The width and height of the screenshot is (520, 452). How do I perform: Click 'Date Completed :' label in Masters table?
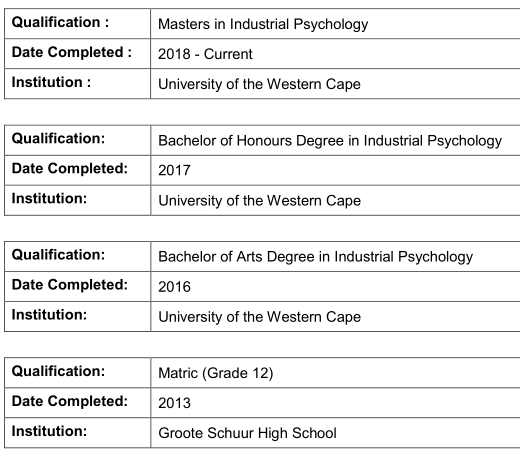pos(72,52)
